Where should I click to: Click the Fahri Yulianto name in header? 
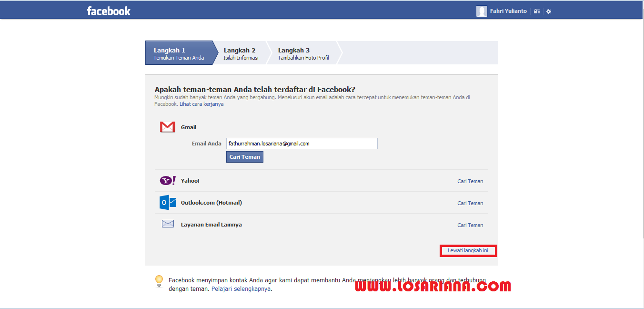[508, 11]
